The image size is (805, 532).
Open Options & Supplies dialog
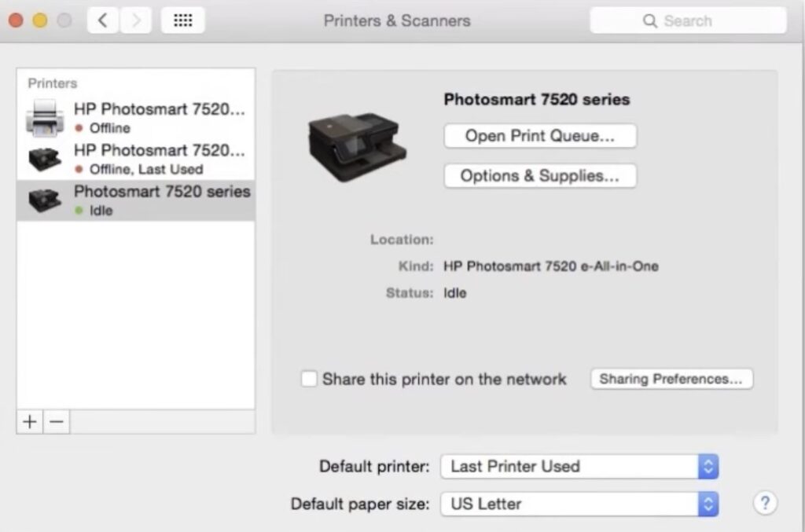tap(539, 175)
